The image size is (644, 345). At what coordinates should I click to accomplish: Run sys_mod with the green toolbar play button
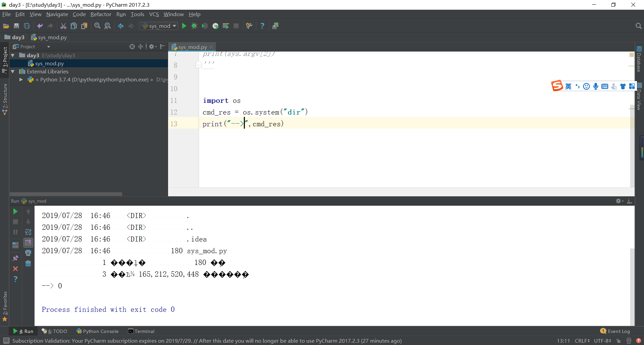[x=184, y=26]
